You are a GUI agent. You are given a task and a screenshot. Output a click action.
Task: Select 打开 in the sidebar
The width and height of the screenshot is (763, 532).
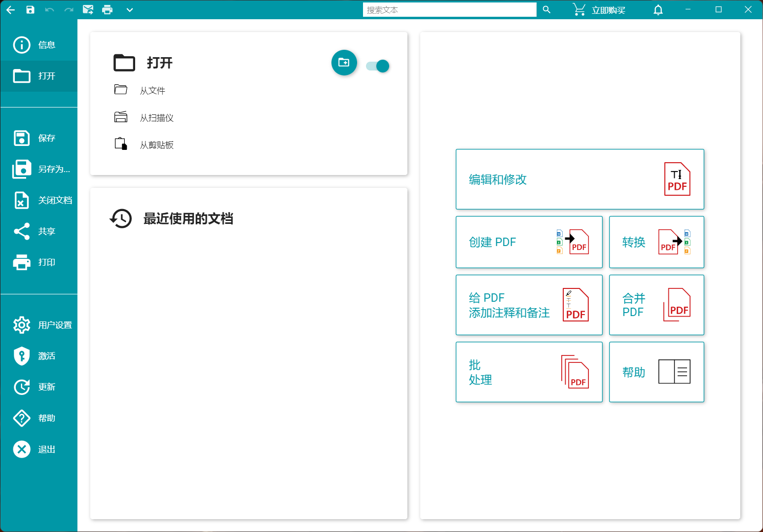pos(39,76)
